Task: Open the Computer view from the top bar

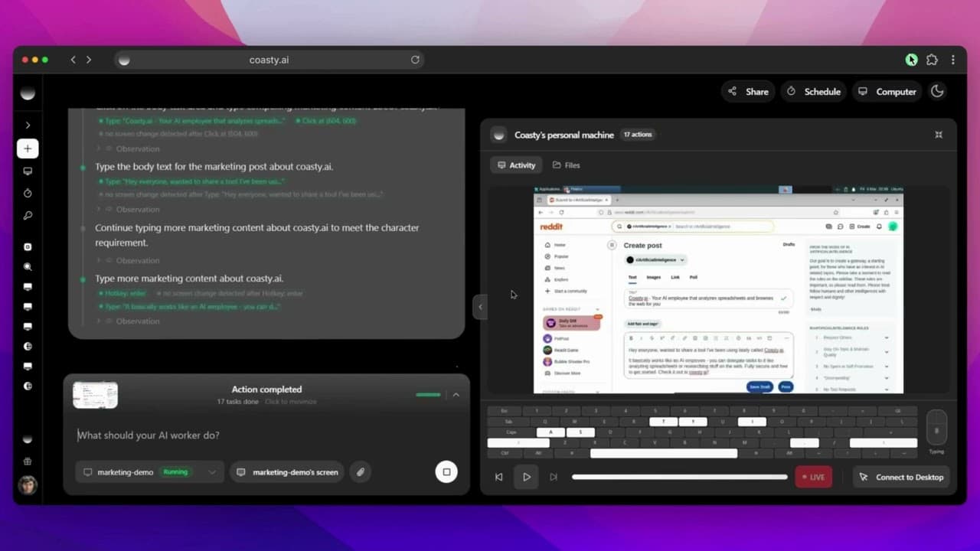Action: coord(887,91)
